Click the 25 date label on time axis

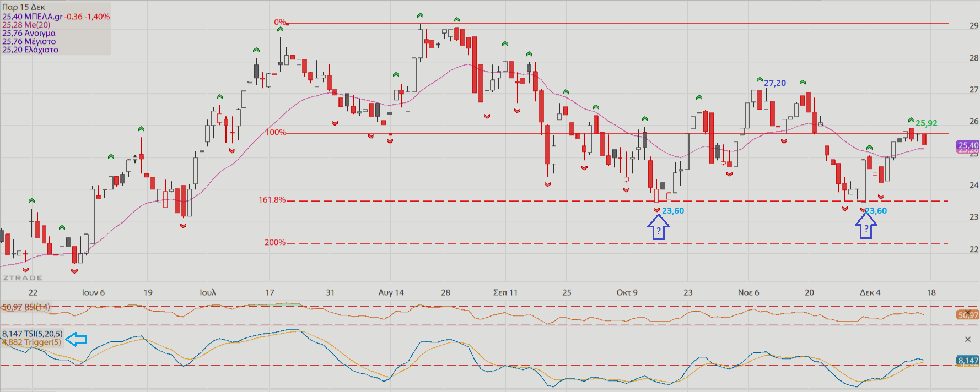[567, 292]
